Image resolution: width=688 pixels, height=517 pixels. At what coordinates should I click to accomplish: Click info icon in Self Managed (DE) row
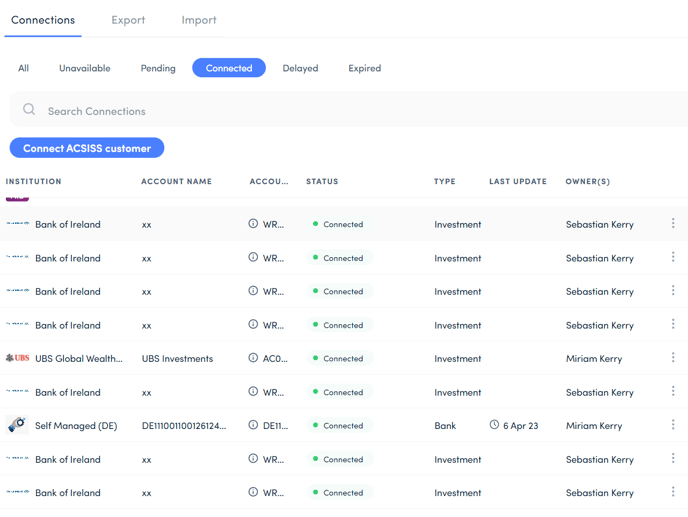coord(253,425)
